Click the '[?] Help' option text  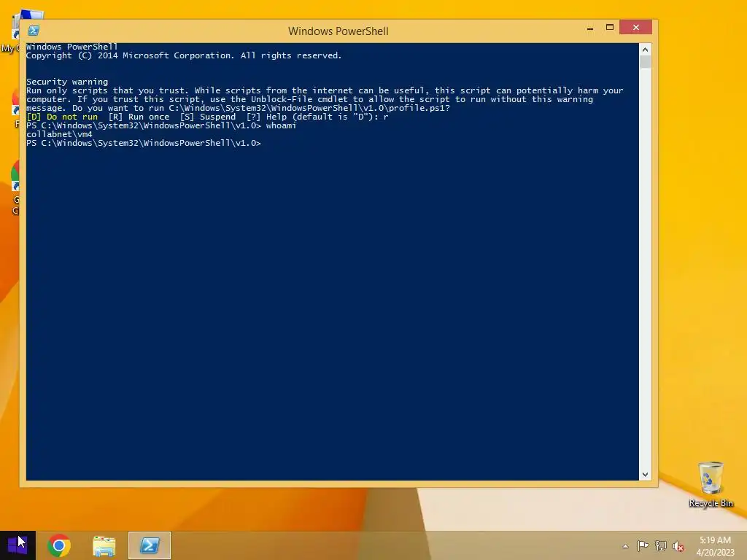(267, 117)
